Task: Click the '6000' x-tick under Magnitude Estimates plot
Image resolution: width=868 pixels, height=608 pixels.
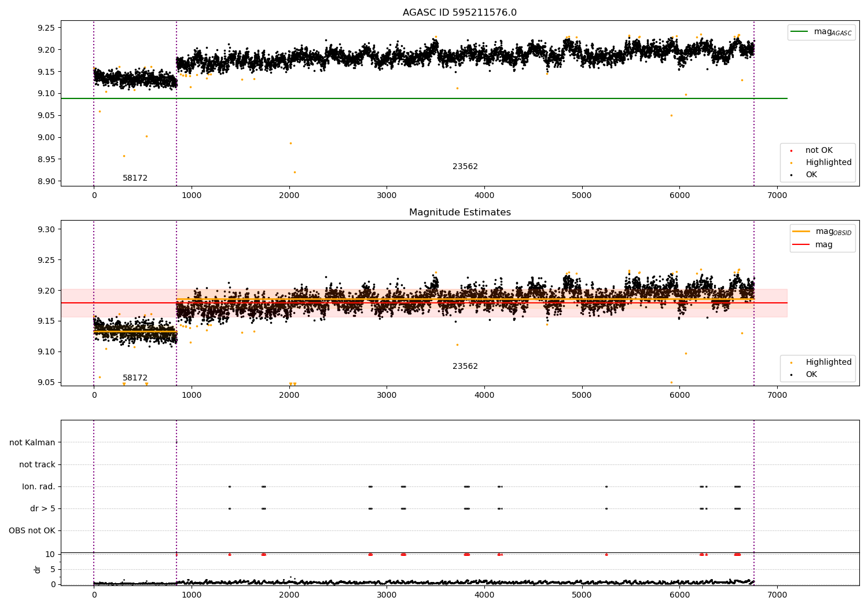Action: coord(679,395)
